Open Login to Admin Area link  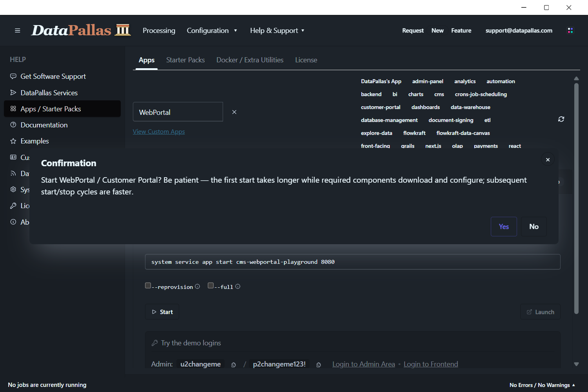tap(364, 364)
